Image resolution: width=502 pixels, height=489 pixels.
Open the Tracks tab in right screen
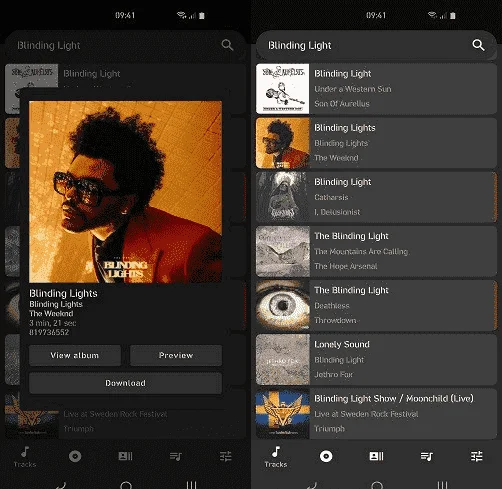pos(276,457)
